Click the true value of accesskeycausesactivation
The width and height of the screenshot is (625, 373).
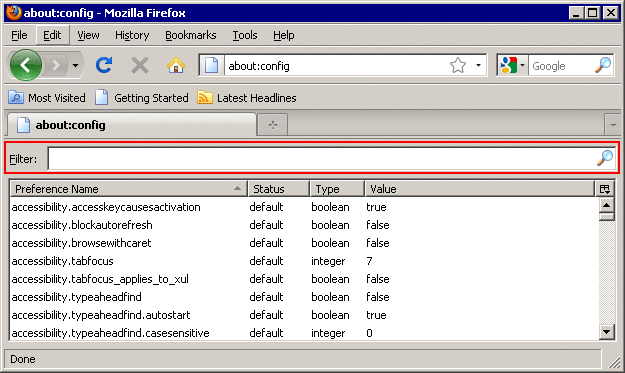click(376, 207)
